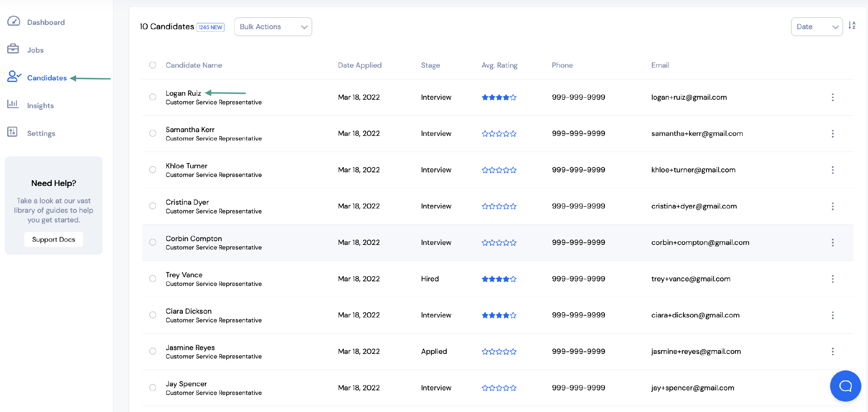
Task: Select Jay Spencer row checkbox
Action: click(x=153, y=387)
